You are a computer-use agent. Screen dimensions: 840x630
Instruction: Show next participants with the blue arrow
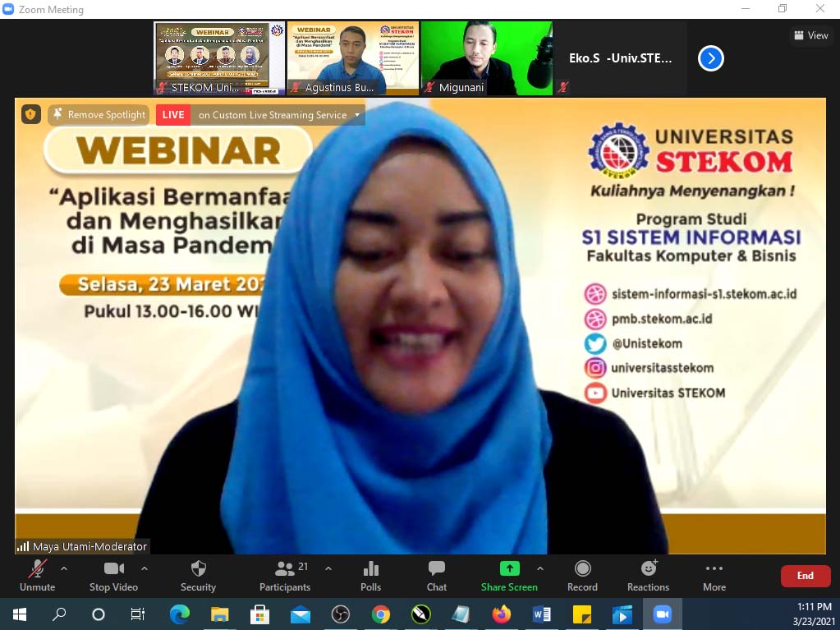point(711,58)
